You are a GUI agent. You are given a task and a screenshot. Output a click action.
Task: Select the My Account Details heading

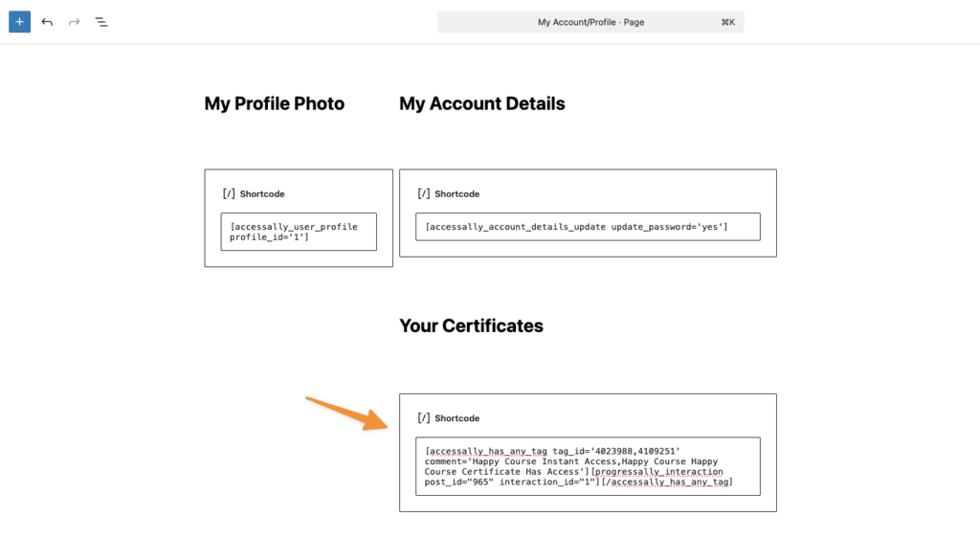(481, 103)
